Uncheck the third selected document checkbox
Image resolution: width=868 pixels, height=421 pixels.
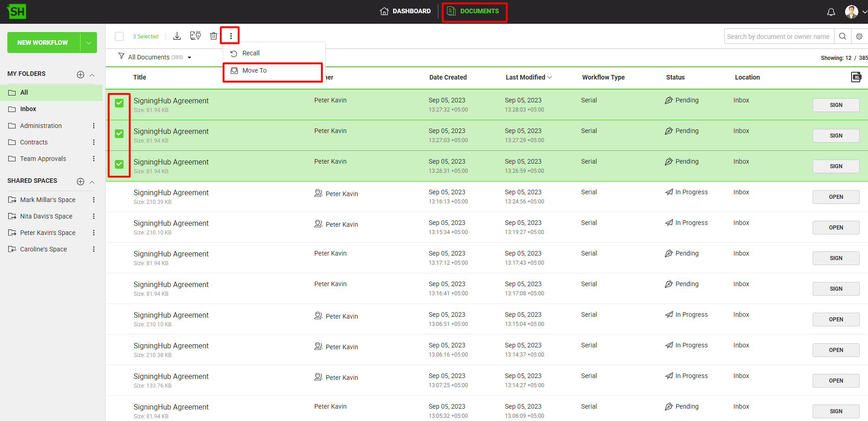pos(119,165)
